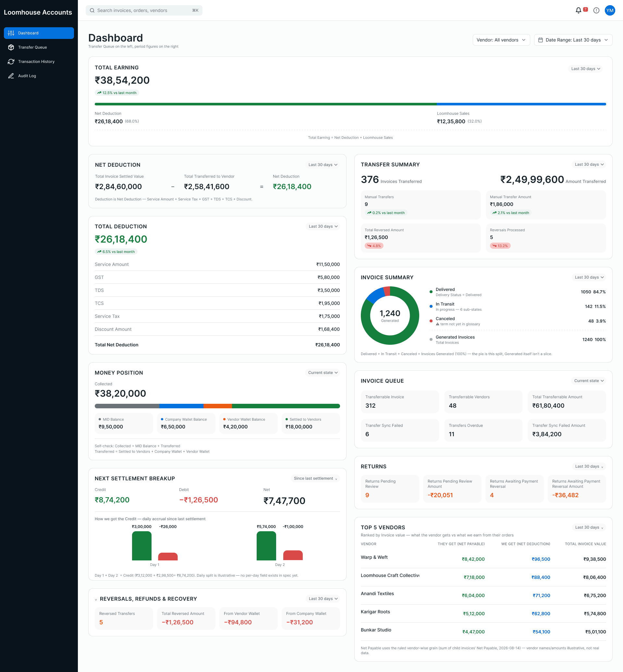This screenshot has width=623, height=672.
Task: Click the From Vendor Wallet −₹94,800 card
Action: (x=248, y=618)
